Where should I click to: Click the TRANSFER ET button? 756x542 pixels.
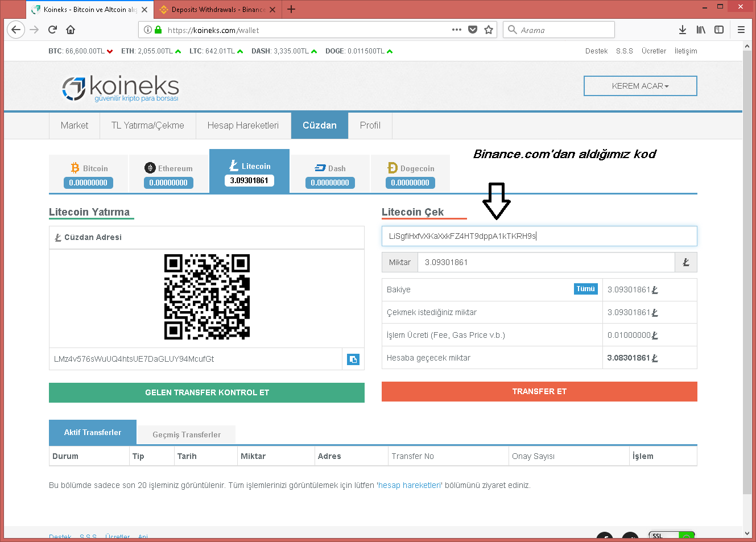coord(539,392)
